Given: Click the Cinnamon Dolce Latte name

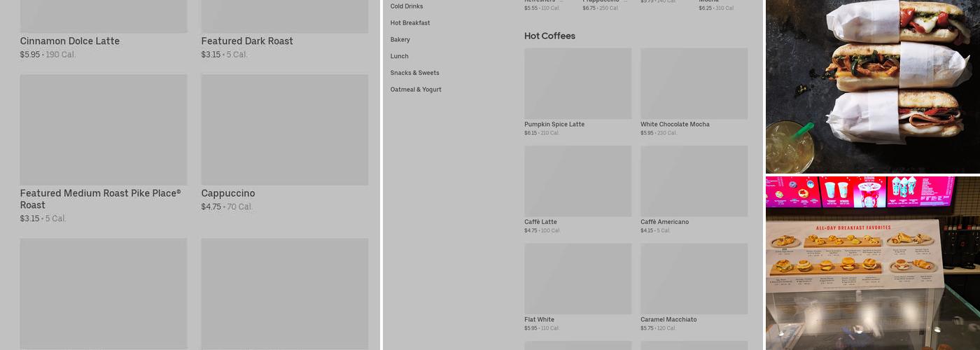Looking at the screenshot, I should (70, 41).
